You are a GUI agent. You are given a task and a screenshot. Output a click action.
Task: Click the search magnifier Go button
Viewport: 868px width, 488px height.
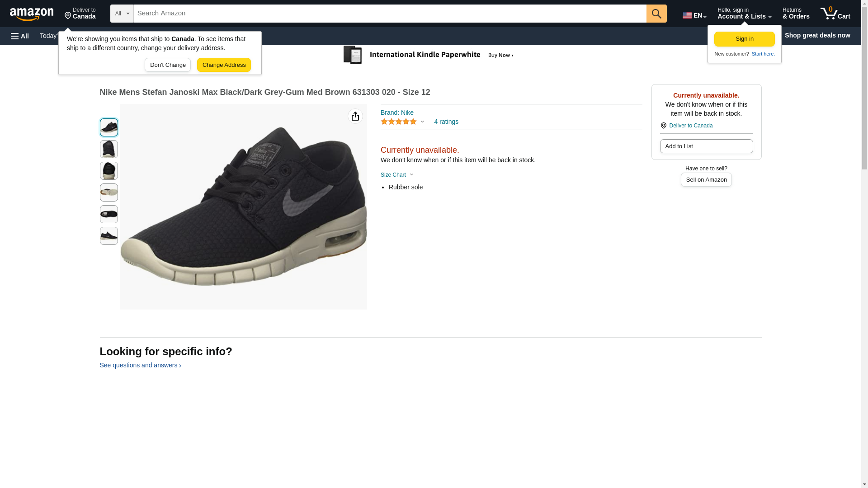tap(656, 14)
